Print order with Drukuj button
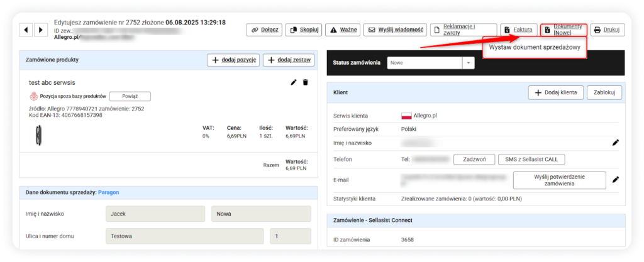 (607, 30)
